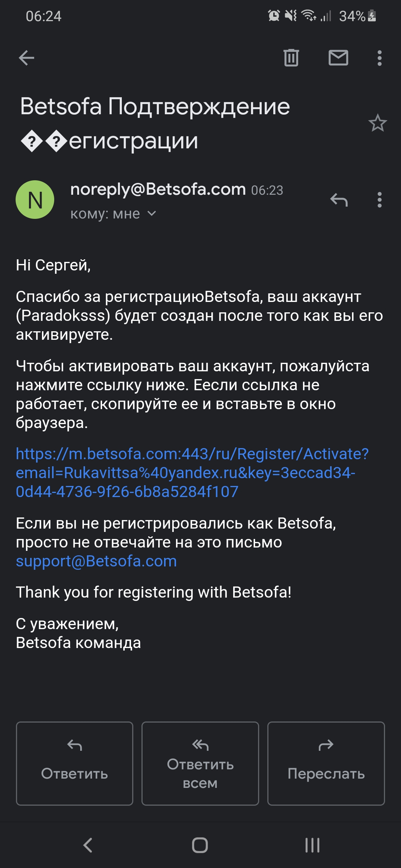Viewport: 401px width, 868px height.
Task: Expand recipient details next to 'кому: мне'
Action: coord(151,214)
